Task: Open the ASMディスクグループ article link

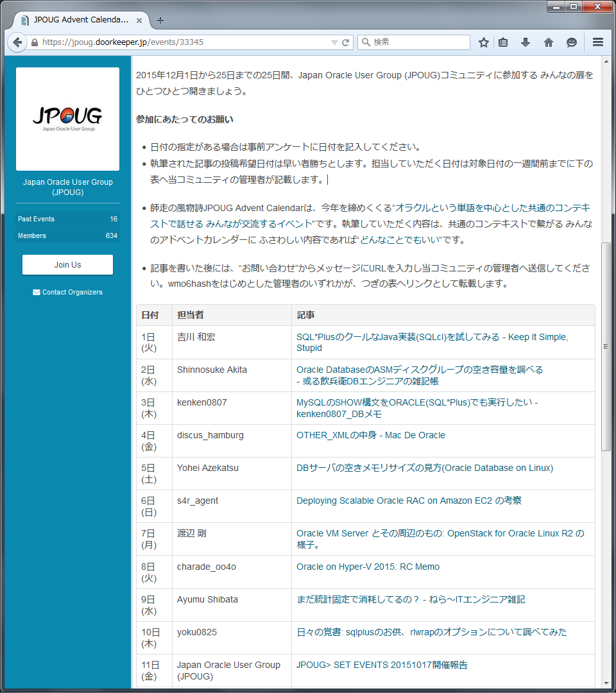Action: 420,375
